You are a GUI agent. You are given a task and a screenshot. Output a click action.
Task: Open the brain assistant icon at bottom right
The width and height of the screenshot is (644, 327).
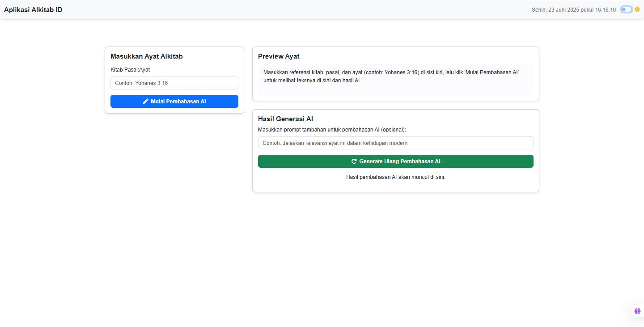[638, 311]
